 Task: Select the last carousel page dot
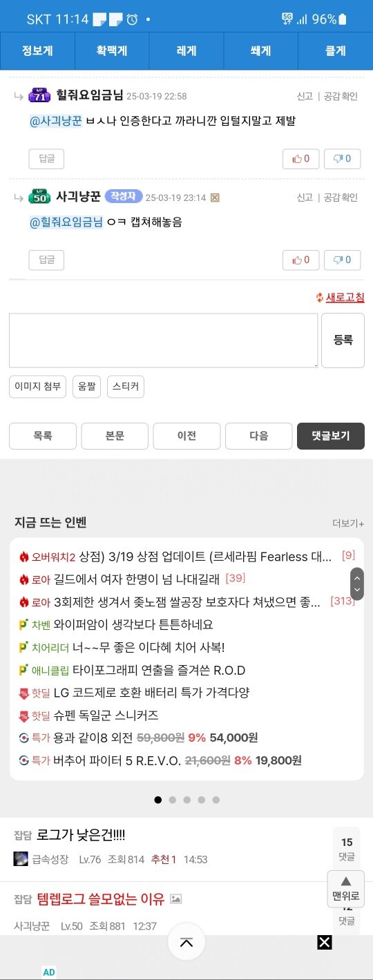click(216, 800)
